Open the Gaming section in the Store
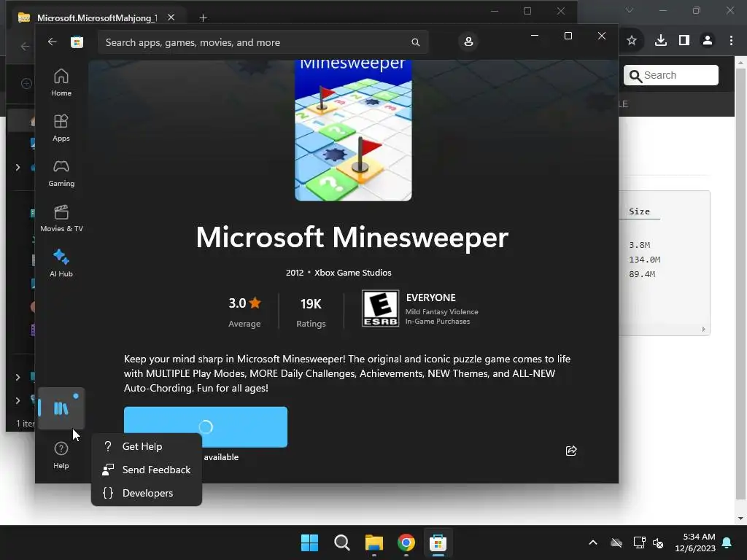The image size is (747, 560). pos(61,173)
